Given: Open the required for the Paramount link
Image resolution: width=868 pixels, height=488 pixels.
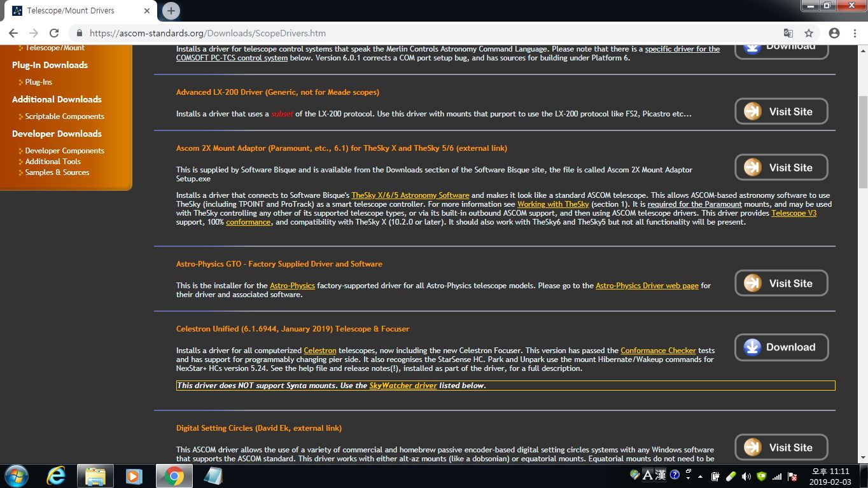Looking at the screenshot, I should (695, 204).
